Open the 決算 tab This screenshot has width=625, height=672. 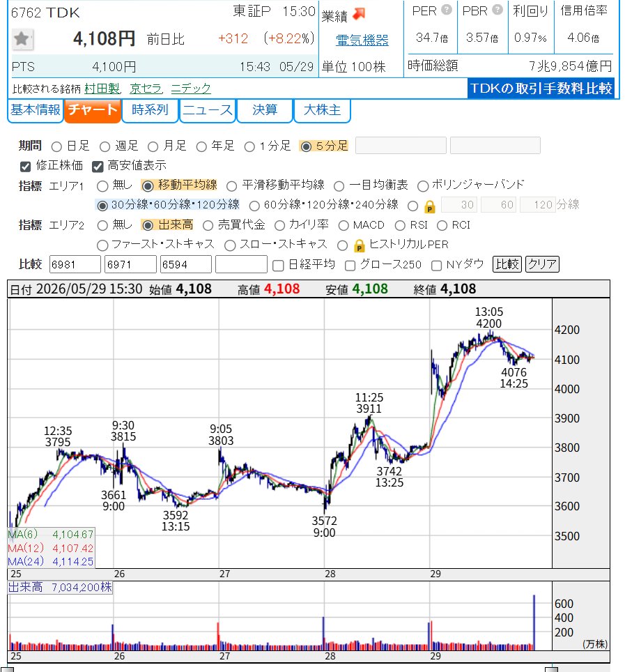pyautogui.click(x=264, y=110)
